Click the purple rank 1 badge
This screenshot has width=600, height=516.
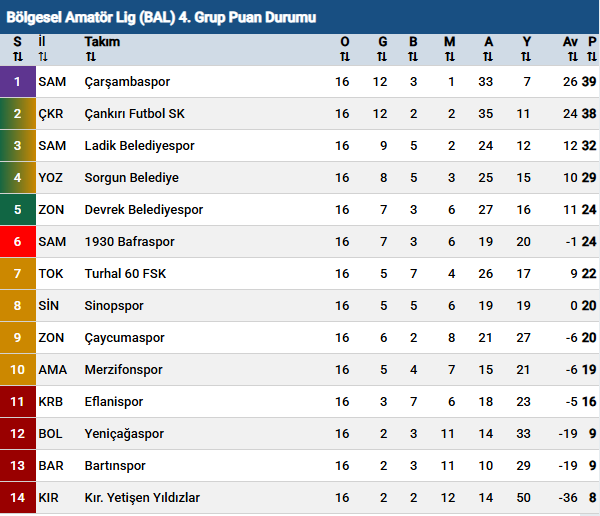click(17, 82)
